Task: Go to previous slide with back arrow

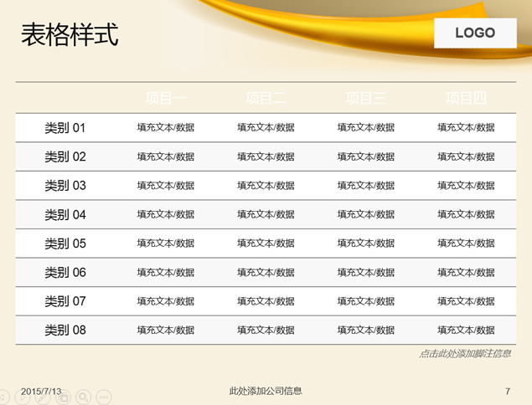Action: pos(3,397)
